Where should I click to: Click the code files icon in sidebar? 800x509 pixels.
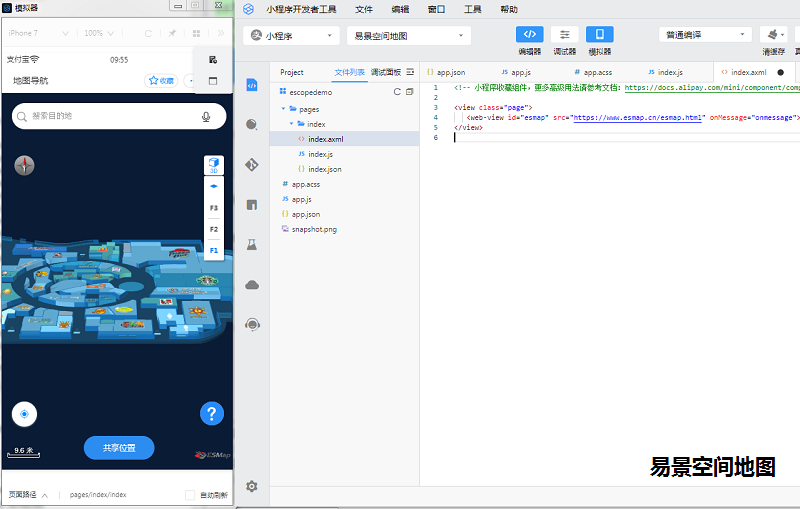pyautogui.click(x=252, y=85)
